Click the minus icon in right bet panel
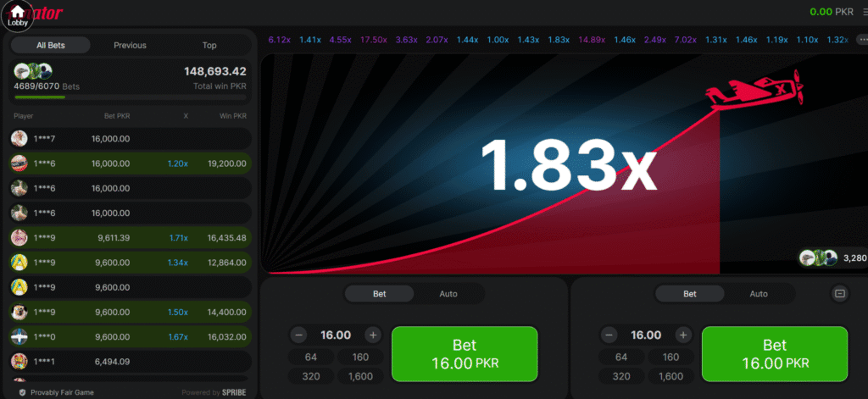Image resolution: width=868 pixels, height=399 pixels. click(x=609, y=335)
